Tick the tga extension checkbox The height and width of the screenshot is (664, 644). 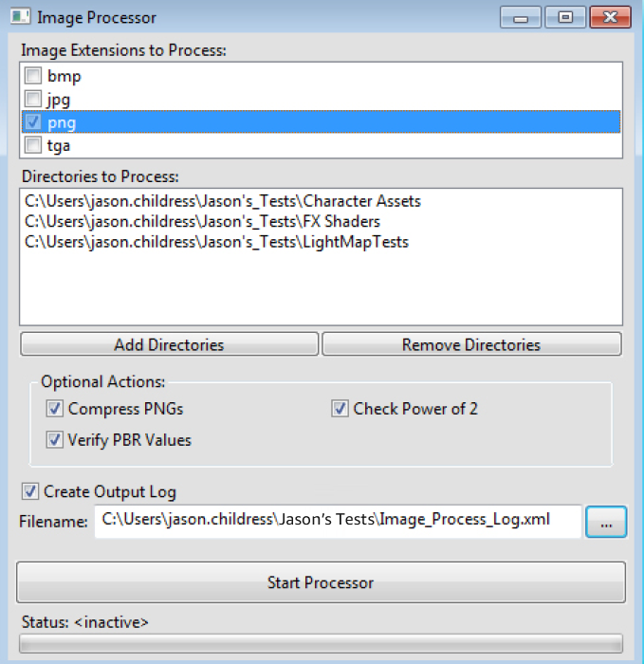click(x=33, y=145)
